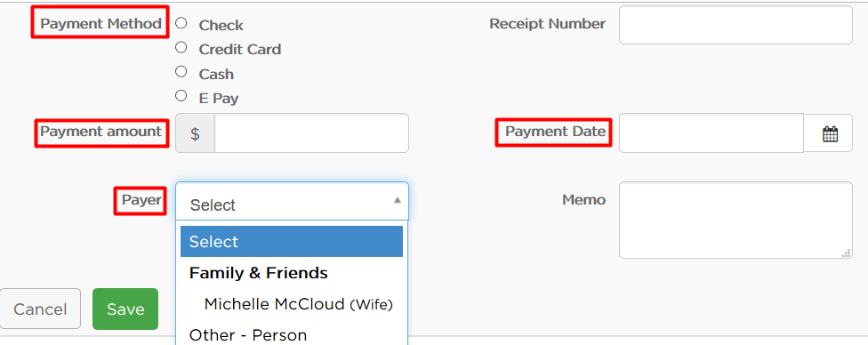Screen dimensions: 868x345
Task: Save the payment with the green button
Action: pyautogui.click(x=125, y=309)
